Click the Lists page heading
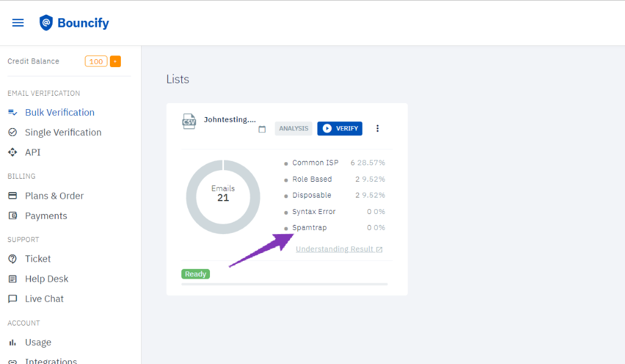 tap(178, 79)
